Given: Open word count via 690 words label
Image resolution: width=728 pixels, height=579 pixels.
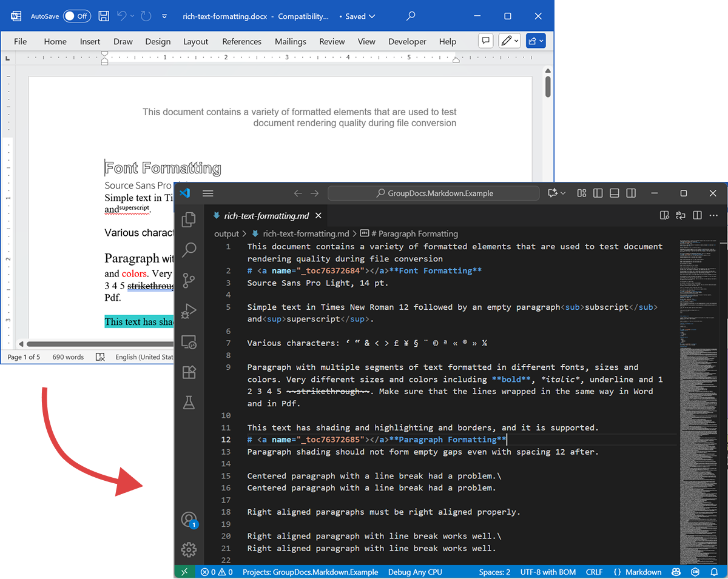Looking at the screenshot, I should 68,357.
